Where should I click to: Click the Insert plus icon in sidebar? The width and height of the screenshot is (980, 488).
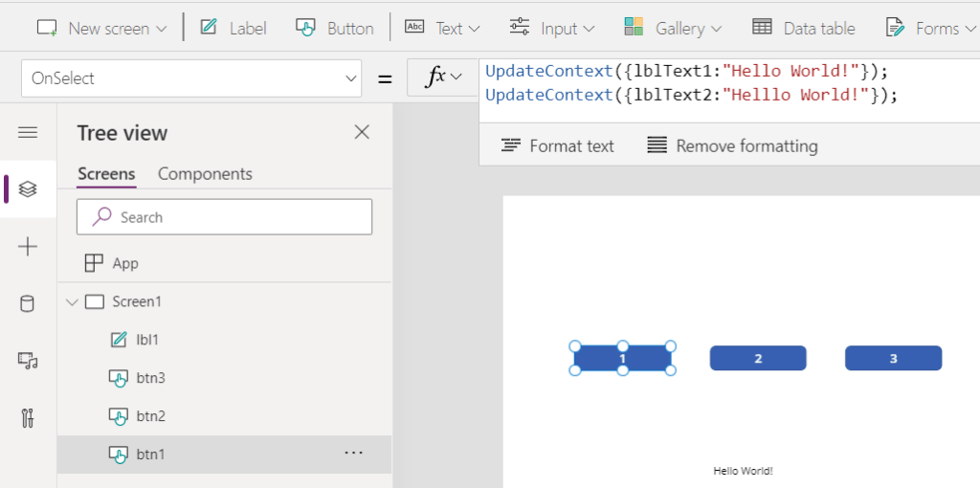[28, 247]
